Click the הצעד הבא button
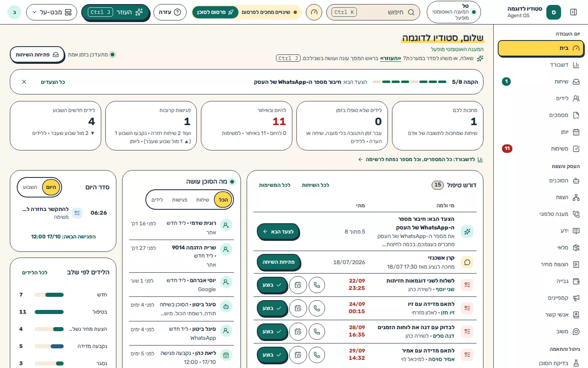 278,232
